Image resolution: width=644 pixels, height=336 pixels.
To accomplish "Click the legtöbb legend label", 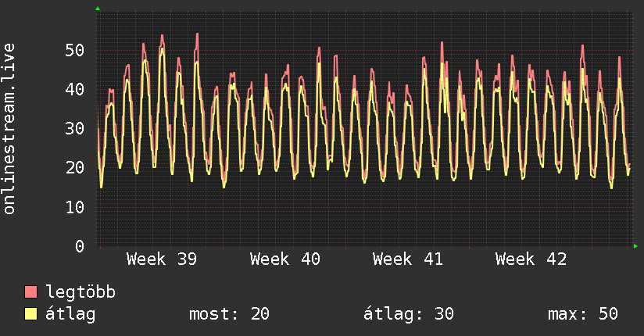I will tap(80, 292).
